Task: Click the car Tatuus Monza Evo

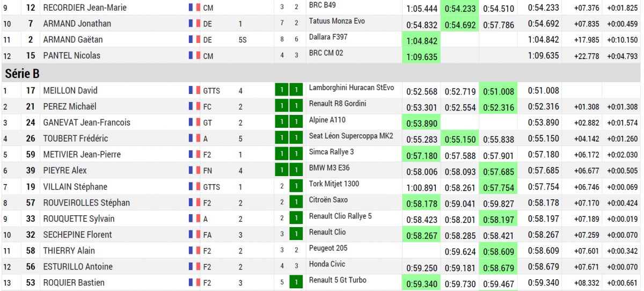Action: (x=336, y=21)
